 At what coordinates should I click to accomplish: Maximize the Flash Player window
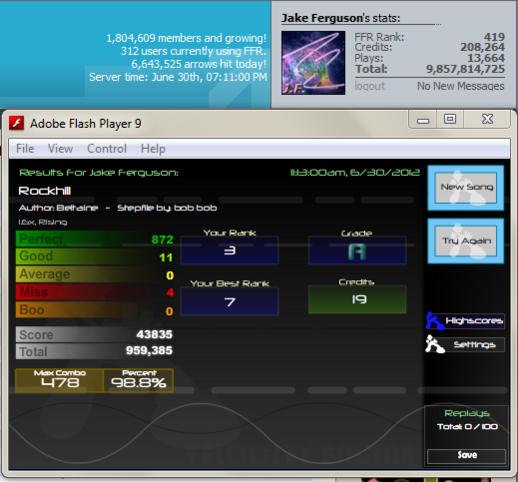(x=450, y=119)
